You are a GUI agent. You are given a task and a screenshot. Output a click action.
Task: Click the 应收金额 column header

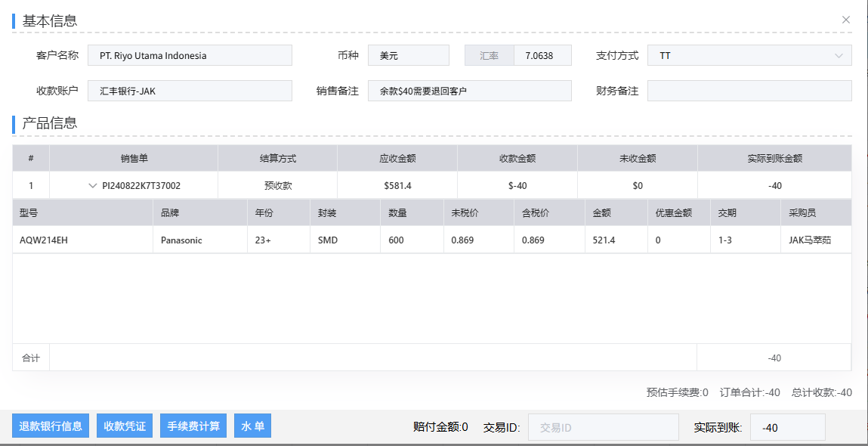point(397,159)
